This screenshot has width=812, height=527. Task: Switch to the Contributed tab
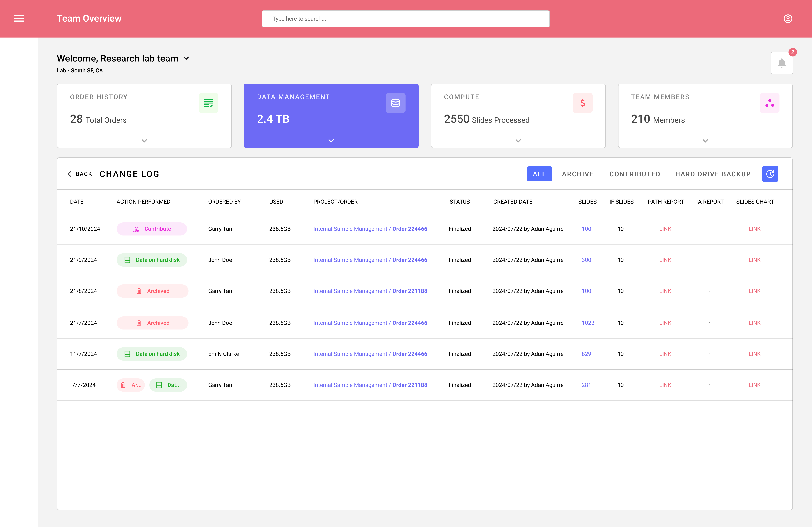point(635,174)
